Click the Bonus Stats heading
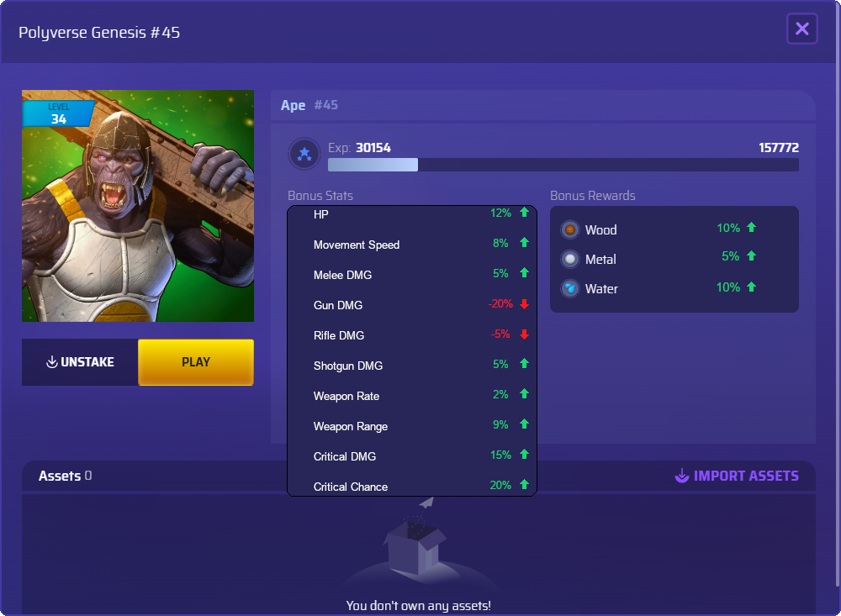The width and height of the screenshot is (841, 616). coord(320,196)
